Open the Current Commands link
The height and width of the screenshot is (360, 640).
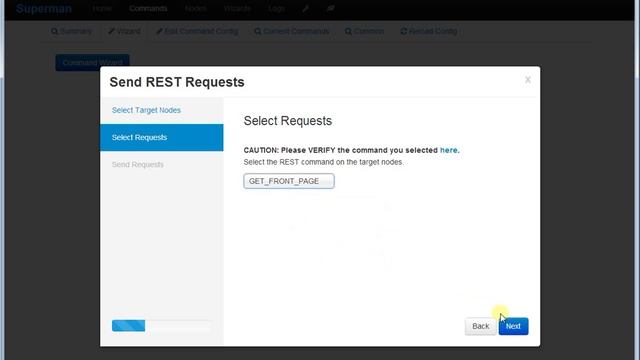(291, 31)
